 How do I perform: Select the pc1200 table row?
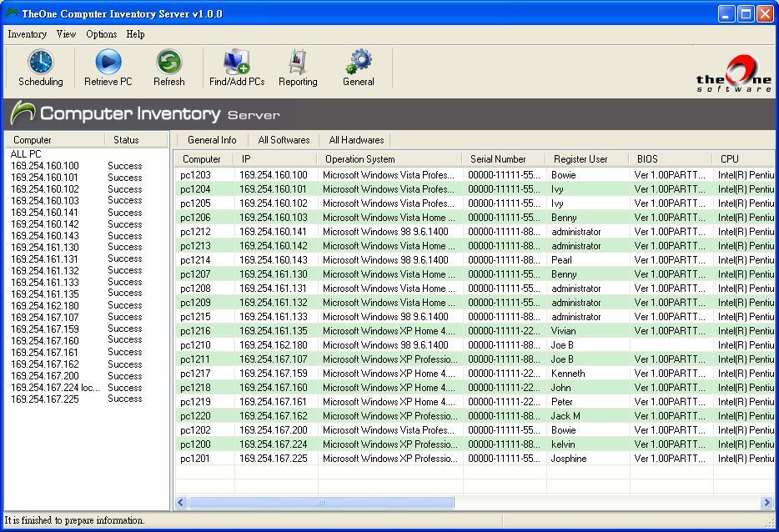tap(476, 444)
